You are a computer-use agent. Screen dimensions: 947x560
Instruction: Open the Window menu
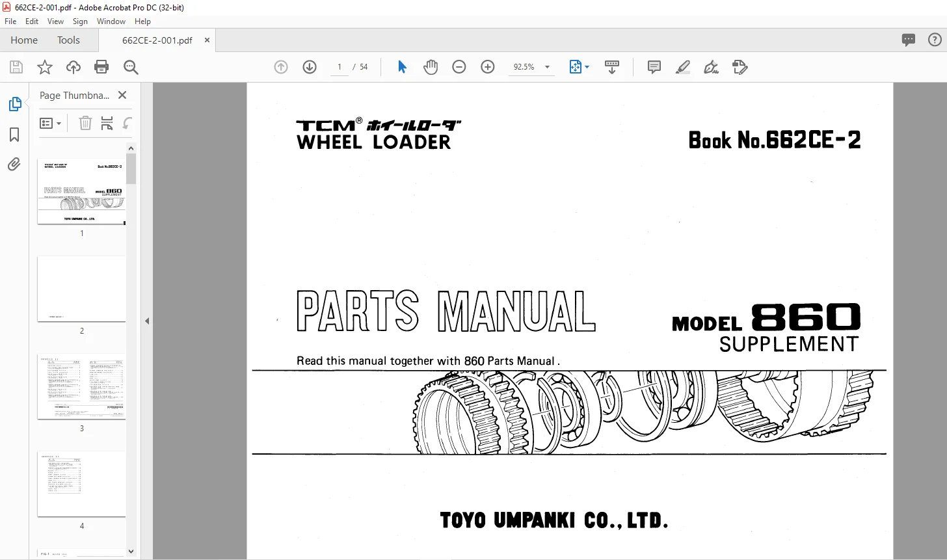[x=111, y=21]
